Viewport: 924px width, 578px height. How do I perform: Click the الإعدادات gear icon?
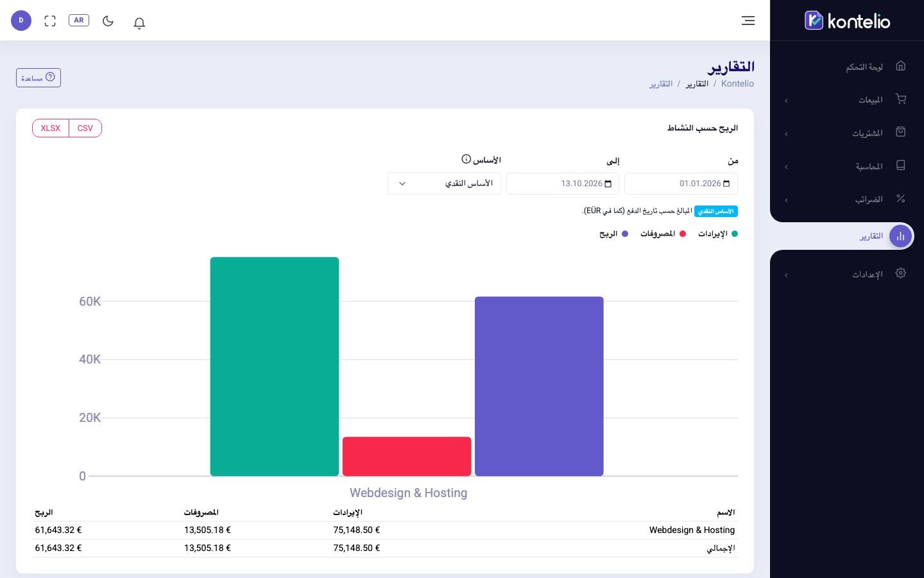(901, 273)
